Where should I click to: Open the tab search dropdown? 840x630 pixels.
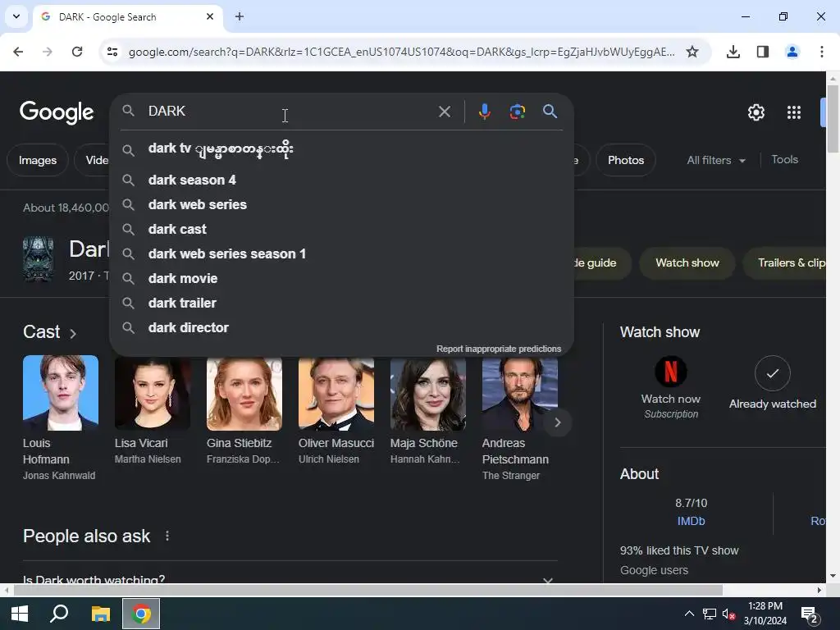coord(16,16)
